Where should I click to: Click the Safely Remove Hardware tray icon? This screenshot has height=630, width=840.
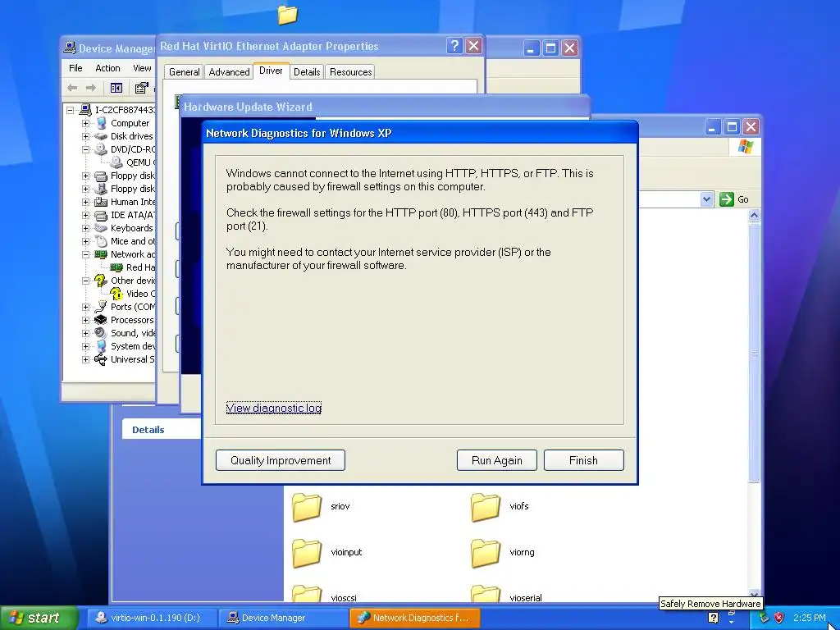[x=764, y=619]
